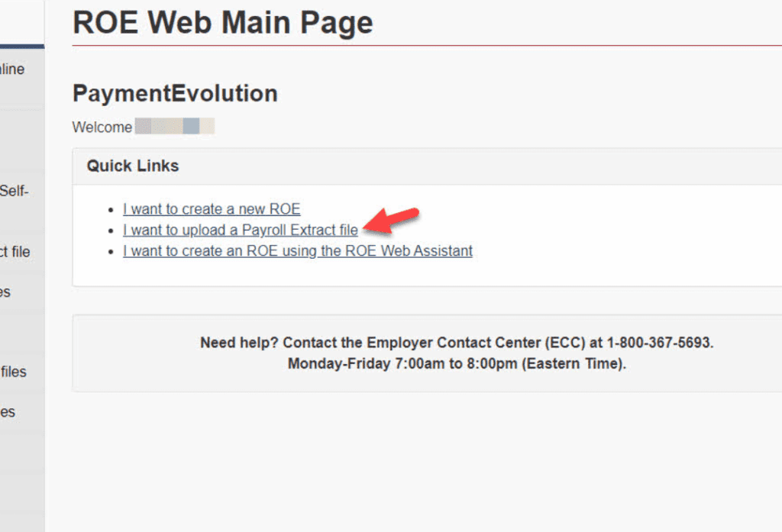This screenshot has width=782, height=532.
Task: Select the 'PaymentEvolution' company heading
Action: pyautogui.click(x=174, y=92)
